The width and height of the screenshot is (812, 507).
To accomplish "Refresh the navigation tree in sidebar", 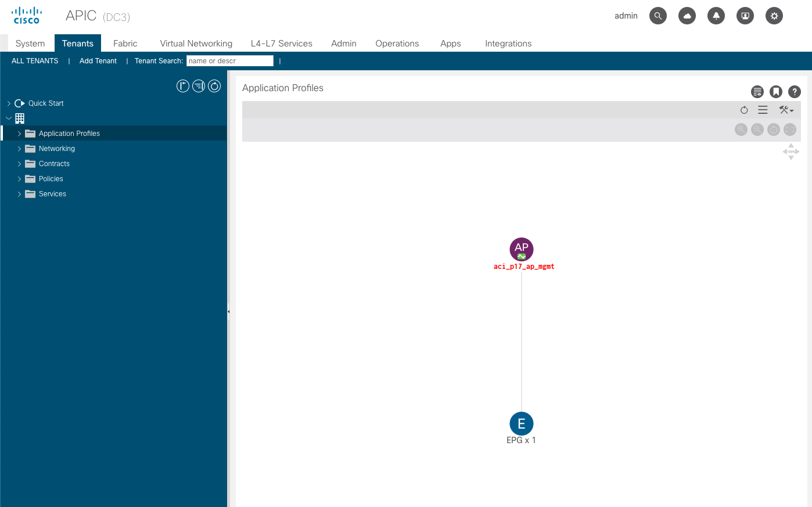I will 214,87.
